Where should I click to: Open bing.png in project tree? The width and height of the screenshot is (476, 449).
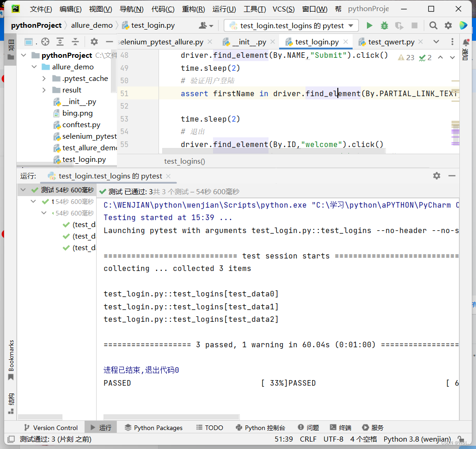tap(78, 113)
